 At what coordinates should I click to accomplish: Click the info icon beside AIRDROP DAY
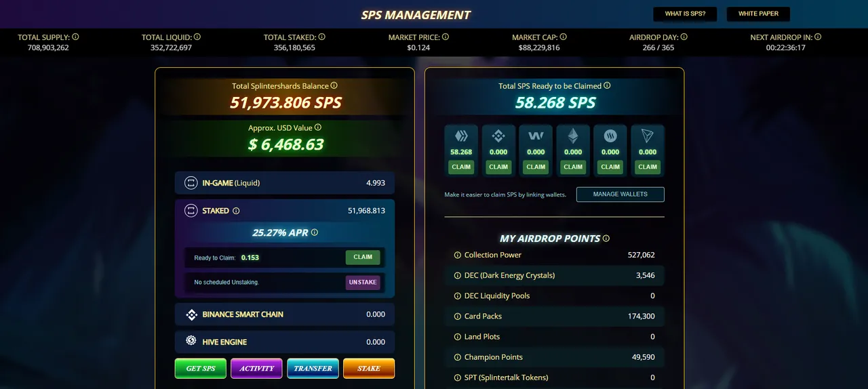point(684,37)
